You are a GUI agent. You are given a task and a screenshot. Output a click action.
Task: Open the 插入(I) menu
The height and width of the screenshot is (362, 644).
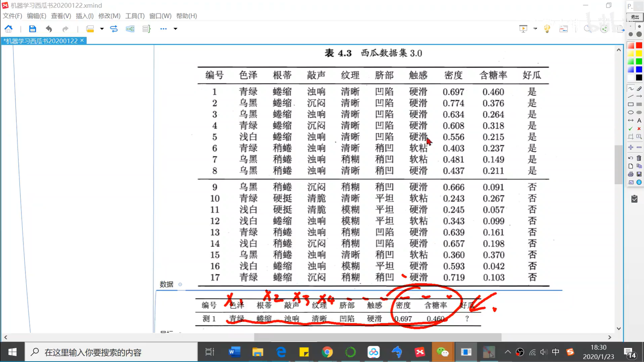point(85,16)
